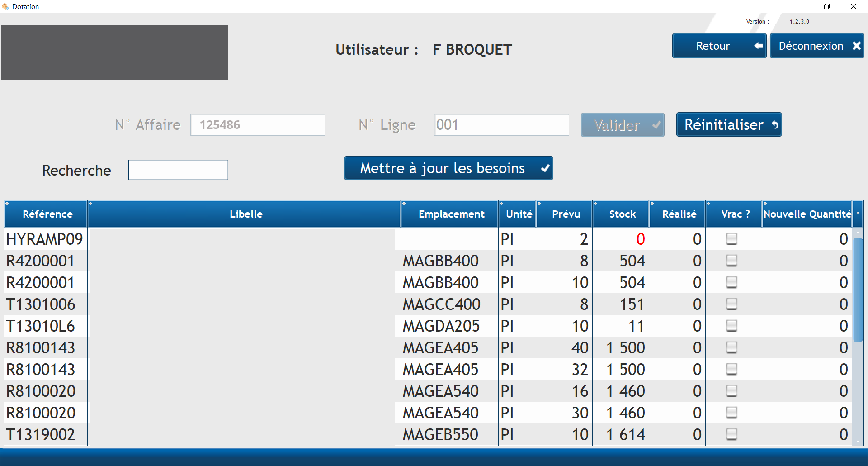The image size is (868, 466).
Task: Click the Dotation app icon in the title bar
Action: 5,6
